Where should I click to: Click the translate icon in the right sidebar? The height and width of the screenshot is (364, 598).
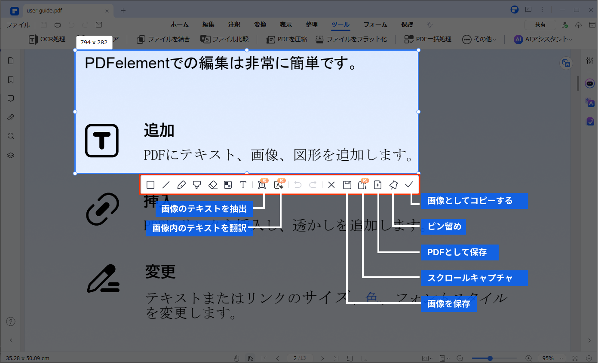590,103
